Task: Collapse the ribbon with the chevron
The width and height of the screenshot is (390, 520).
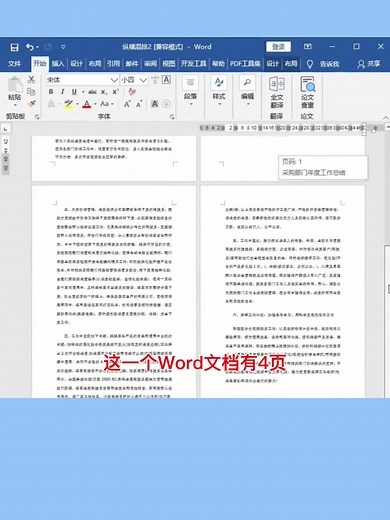Action: click(385, 117)
